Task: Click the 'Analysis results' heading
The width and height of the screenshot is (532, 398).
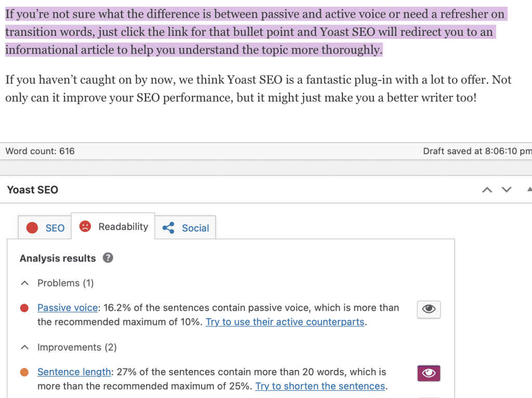Action: [58, 258]
